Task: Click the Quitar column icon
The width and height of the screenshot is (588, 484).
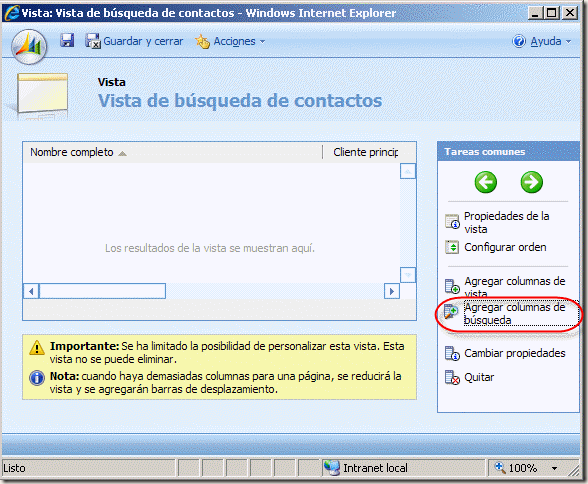Action: (x=452, y=378)
